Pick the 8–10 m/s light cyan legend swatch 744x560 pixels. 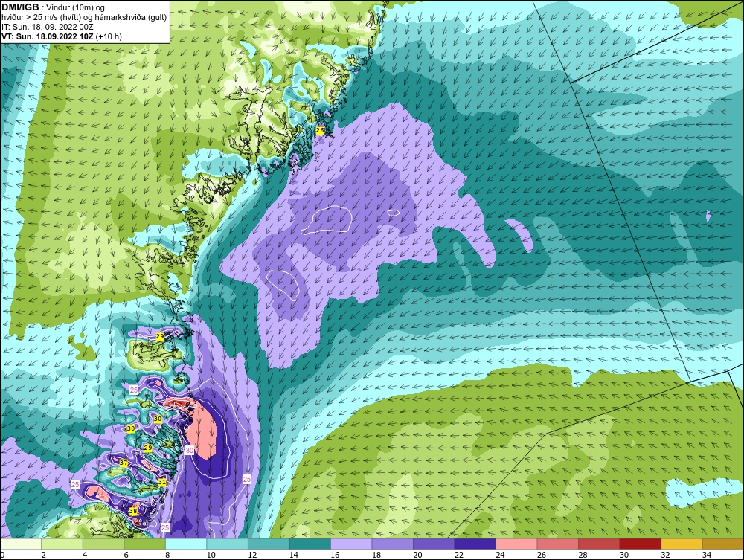click(x=186, y=544)
